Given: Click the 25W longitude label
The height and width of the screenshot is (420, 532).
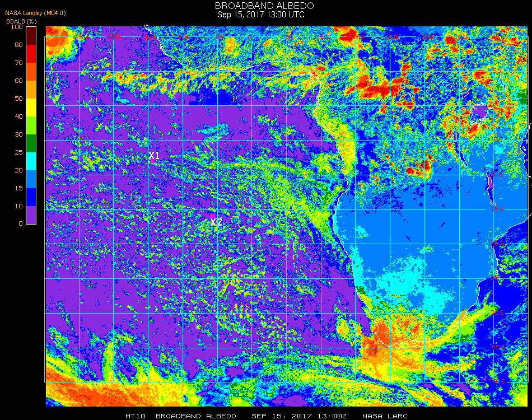Looking at the screenshot, I should click(x=81, y=37).
